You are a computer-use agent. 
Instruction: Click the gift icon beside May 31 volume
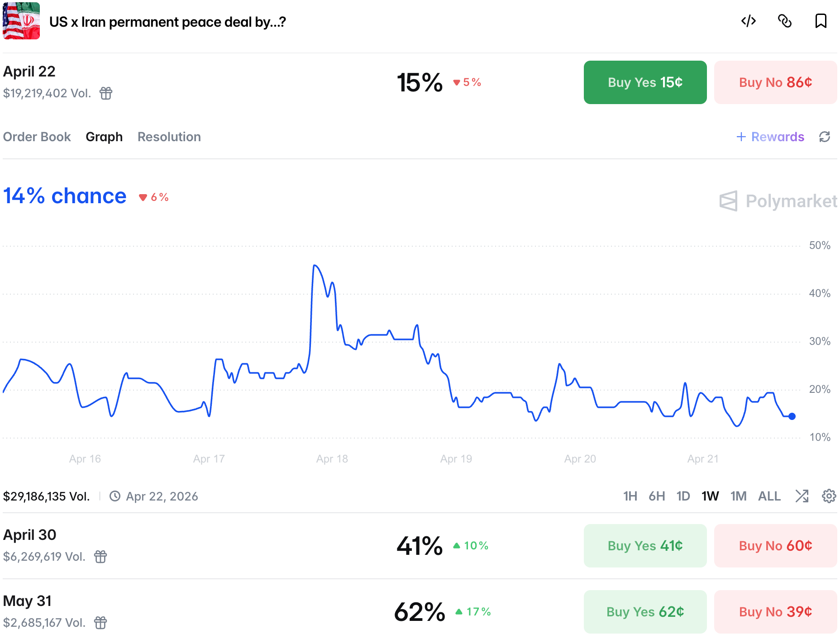click(x=100, y=623)
